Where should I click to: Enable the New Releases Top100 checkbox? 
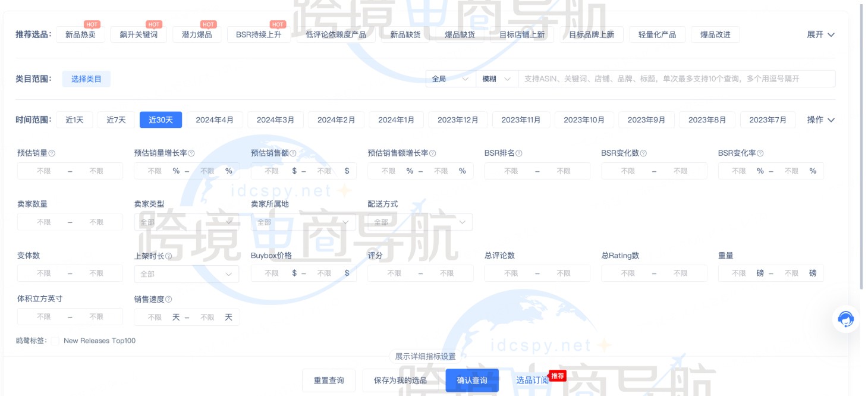pos(54,341)
